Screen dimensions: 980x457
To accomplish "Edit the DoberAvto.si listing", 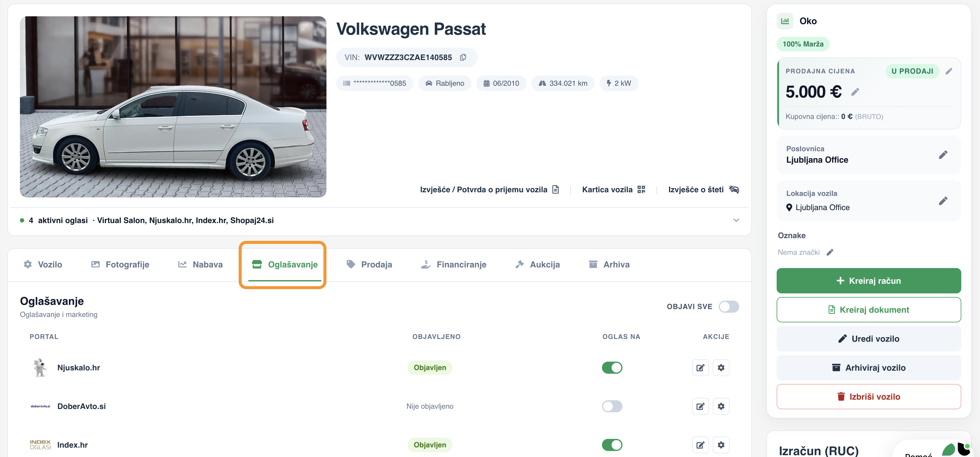I will [700, 406].
